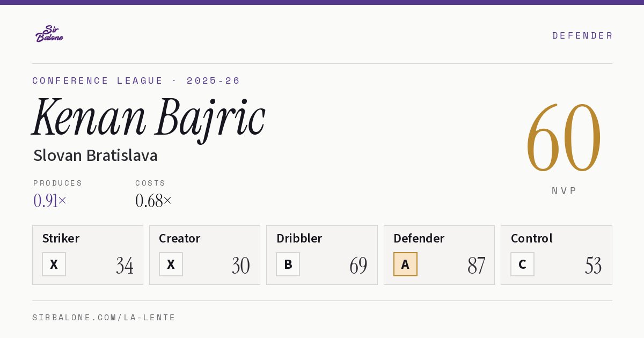
Task: Click the Sir Balone logo
Action: pyautogui.click(x=49, y=34)
